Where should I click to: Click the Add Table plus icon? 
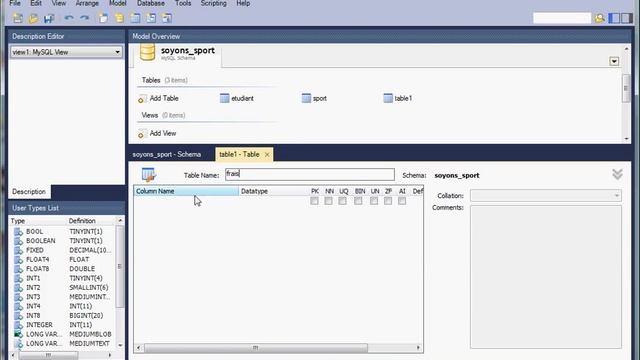click(x=142, y=98)
